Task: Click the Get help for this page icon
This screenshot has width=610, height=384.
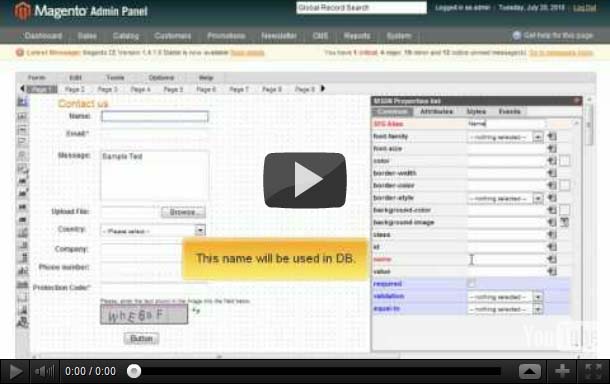Action: [x=517, y=35]
